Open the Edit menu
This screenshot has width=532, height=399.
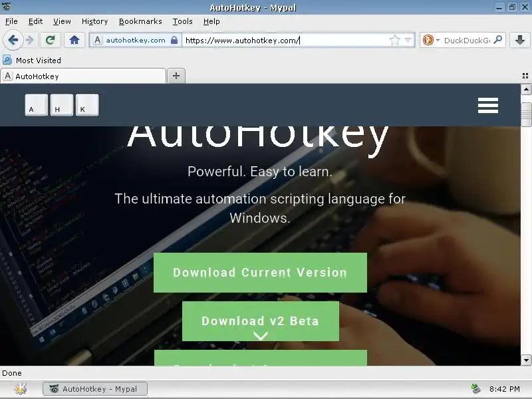(35, 21)
